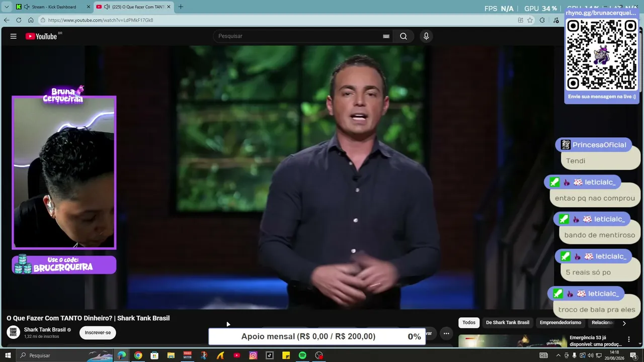Open options menu for Emergência 53 video

pos(628,339)
